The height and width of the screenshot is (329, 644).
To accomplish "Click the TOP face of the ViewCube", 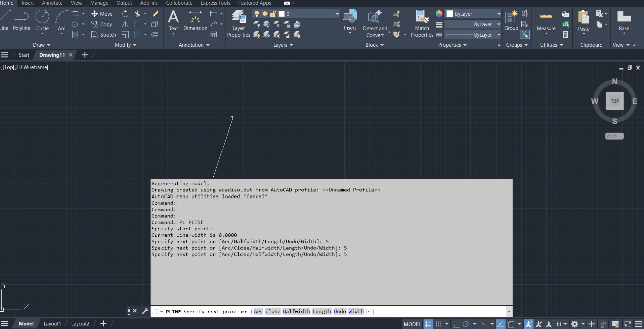I will point(614,101).
